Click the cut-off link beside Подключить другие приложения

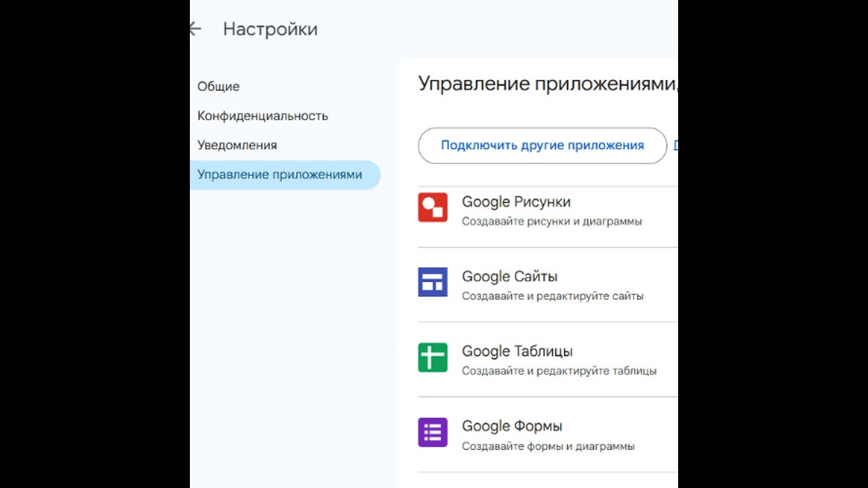click(675, 145)
